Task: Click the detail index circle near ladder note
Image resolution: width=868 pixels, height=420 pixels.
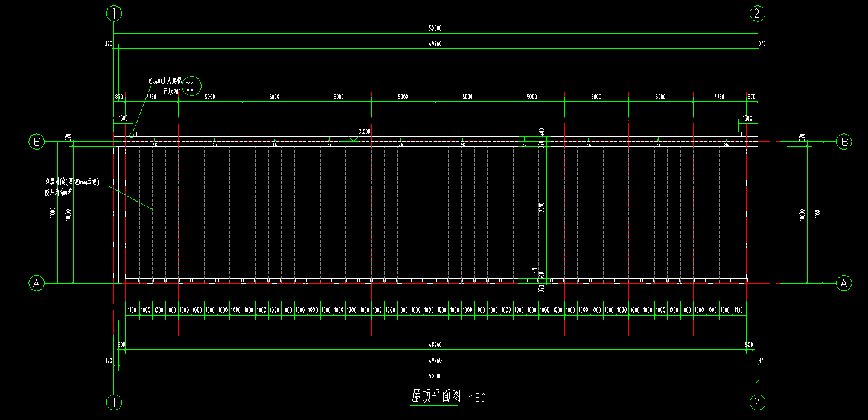Action: pyautogui.click(x=191, y=86)
